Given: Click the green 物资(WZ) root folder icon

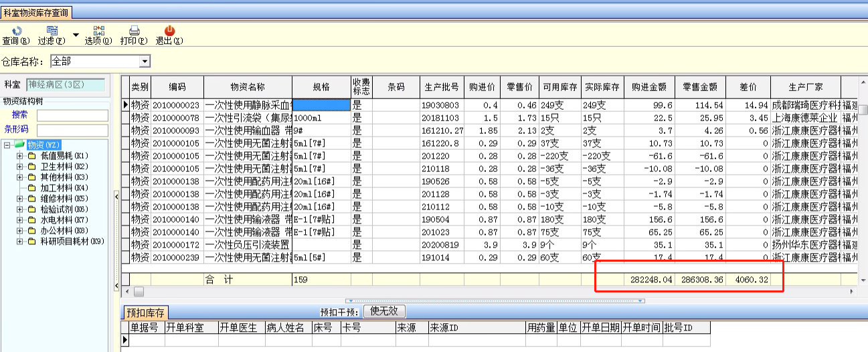Looking at the screenshot, I should (19, 145).
